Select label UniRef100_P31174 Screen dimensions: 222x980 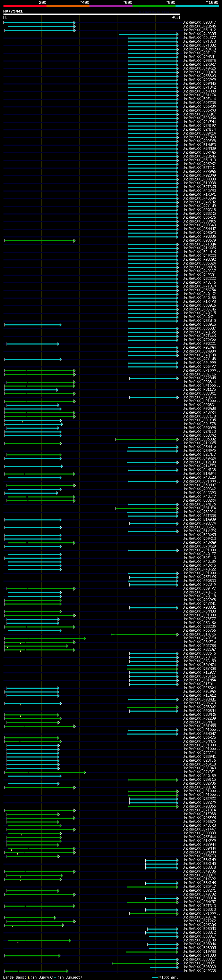click(199, 95)
